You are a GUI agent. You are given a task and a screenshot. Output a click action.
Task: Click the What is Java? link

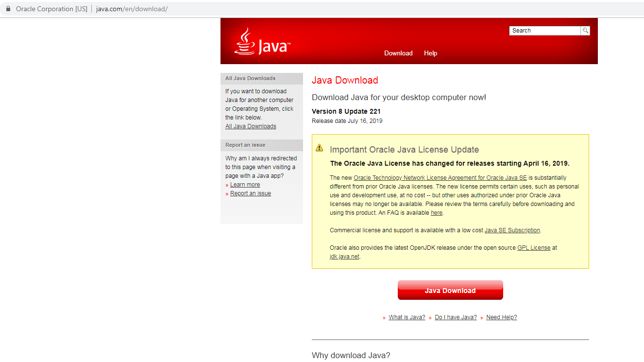[x=407, y=317]
